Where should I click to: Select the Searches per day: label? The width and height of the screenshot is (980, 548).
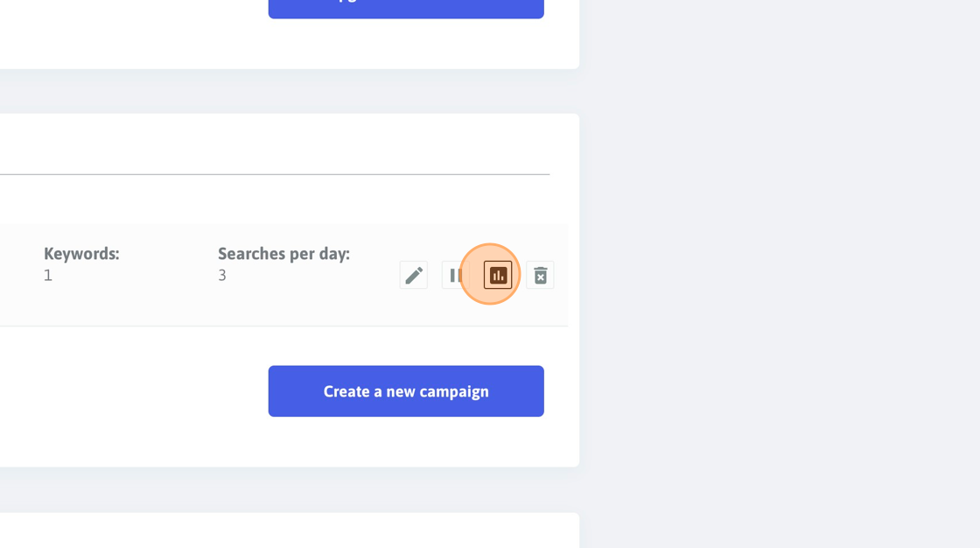click(x=283, y=253)
